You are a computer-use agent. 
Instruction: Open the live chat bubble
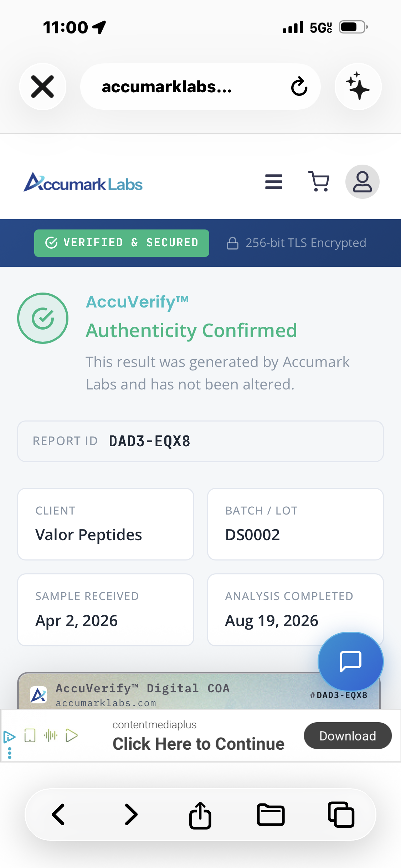coord(351,662)
